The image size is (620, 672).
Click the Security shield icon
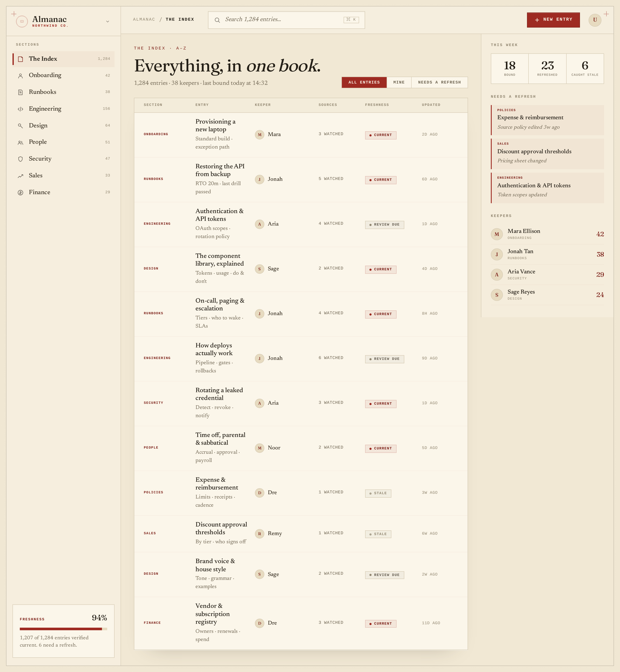pos(20,159)
